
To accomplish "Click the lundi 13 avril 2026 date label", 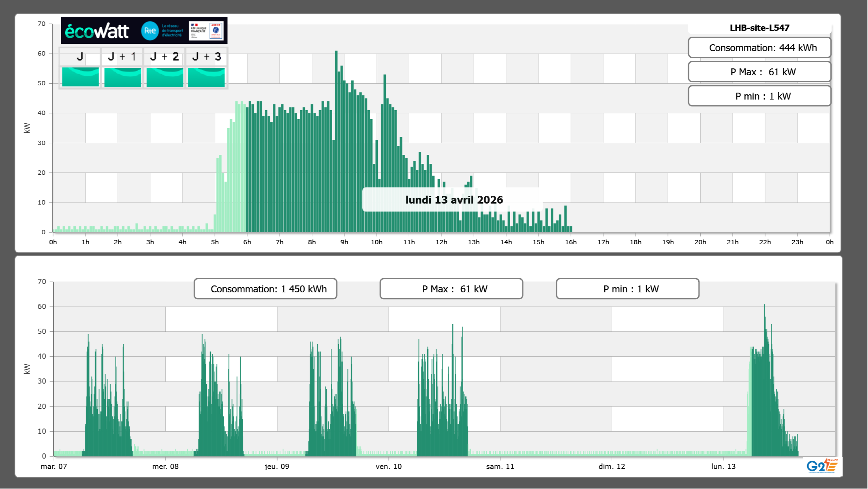I will tap(454, 200).
